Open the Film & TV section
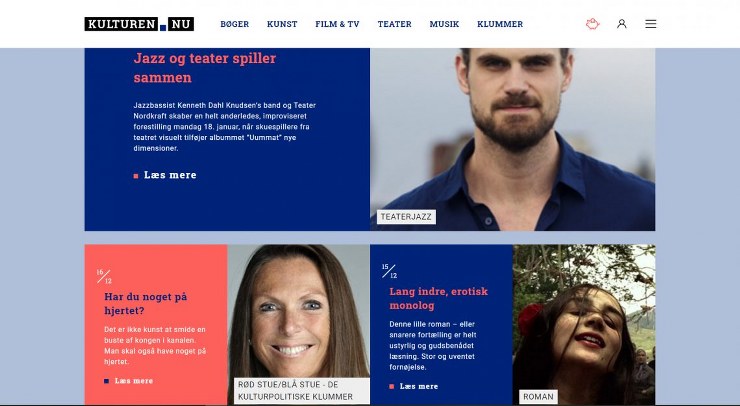 click(337, 24)
